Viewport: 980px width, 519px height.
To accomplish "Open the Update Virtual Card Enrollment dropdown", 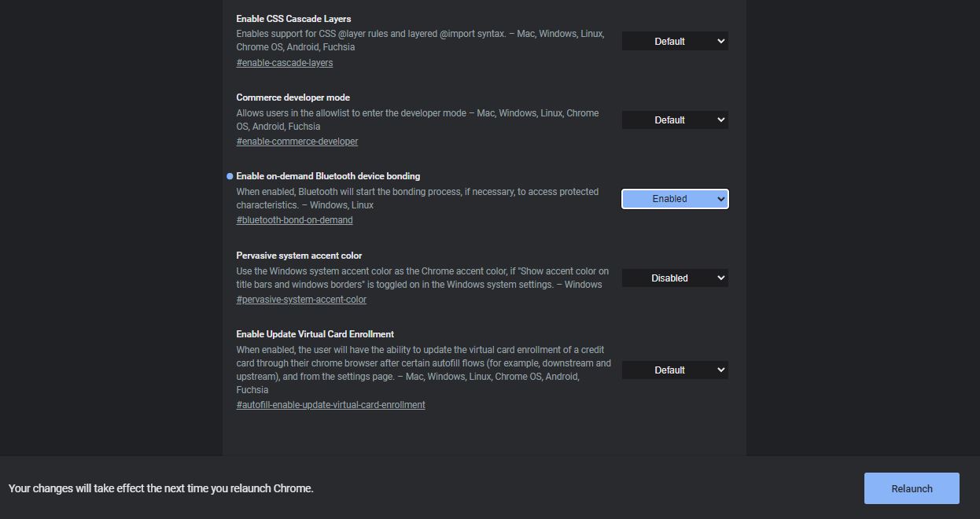I will click(x=675, y=370).
